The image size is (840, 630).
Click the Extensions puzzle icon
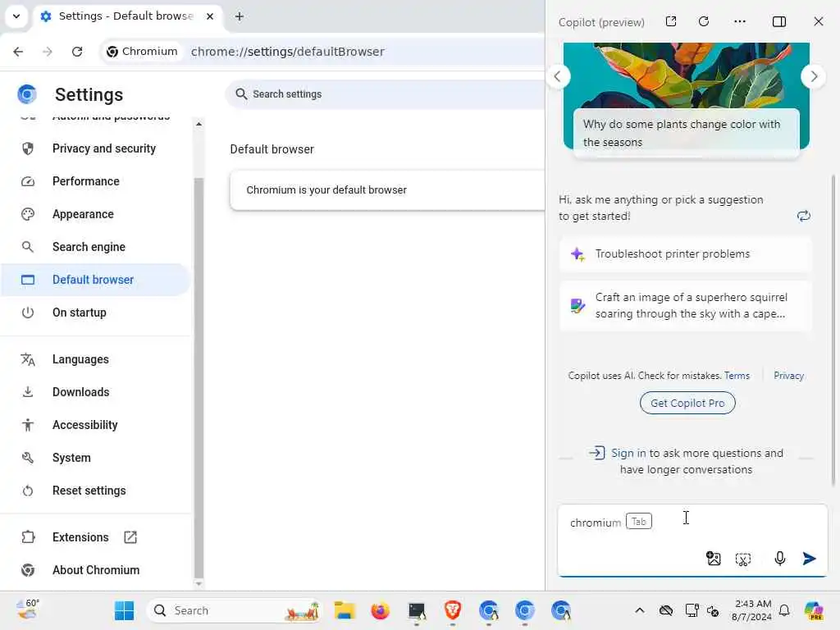point(28,537)
